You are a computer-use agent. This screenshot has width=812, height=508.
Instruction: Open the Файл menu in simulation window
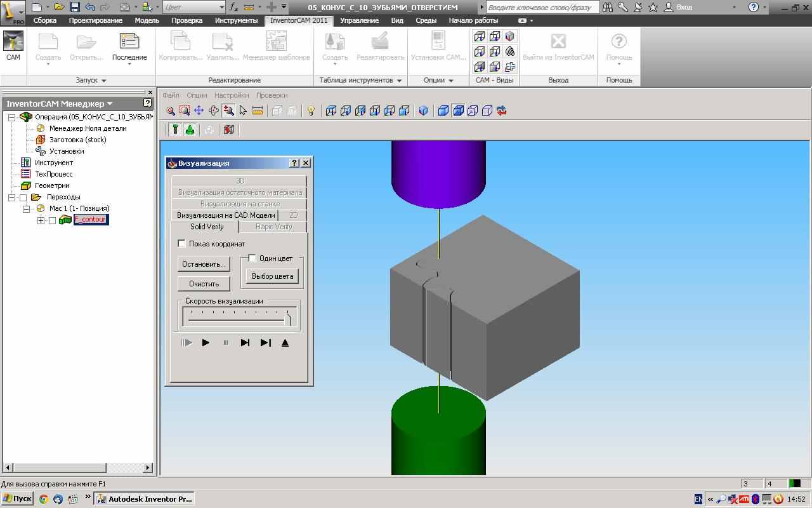point(171,95)
